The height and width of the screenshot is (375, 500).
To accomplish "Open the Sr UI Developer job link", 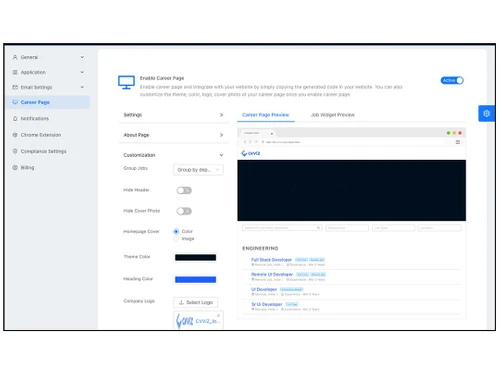I will coord(267,304).
